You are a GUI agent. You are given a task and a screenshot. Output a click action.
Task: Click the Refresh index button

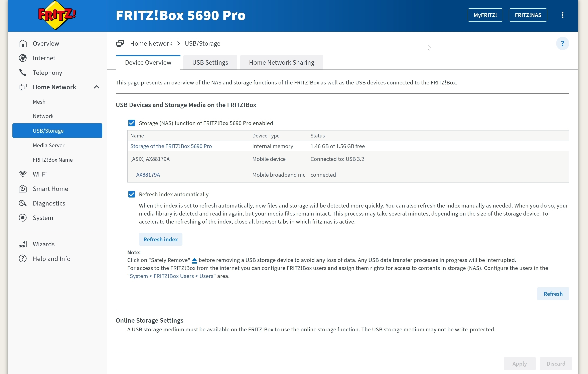[x=161, y=239]
